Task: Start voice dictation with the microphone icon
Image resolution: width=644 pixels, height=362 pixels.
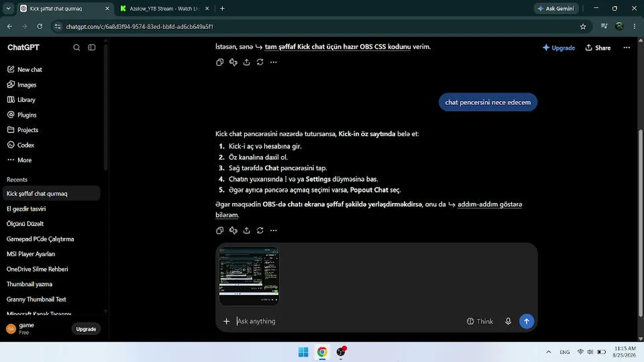Action: pos(508,321)
